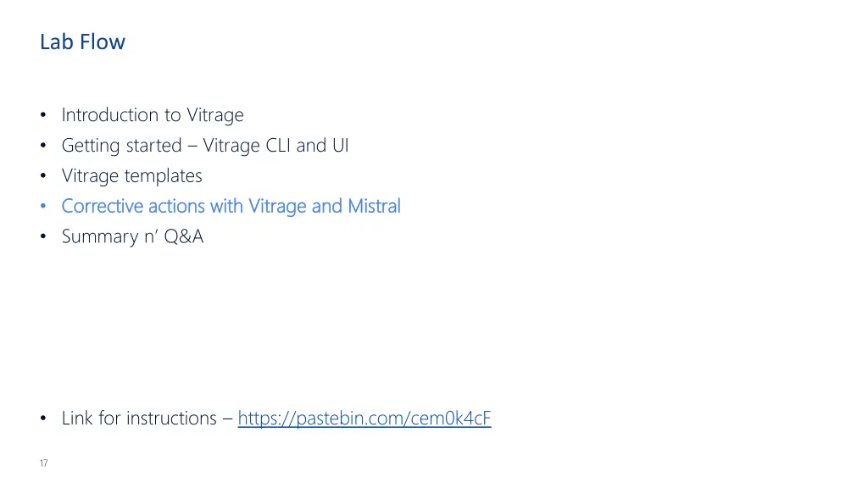Click the bullet dot before 'Introduction to Vitrage'
The image size is (868, 488).
43,115
